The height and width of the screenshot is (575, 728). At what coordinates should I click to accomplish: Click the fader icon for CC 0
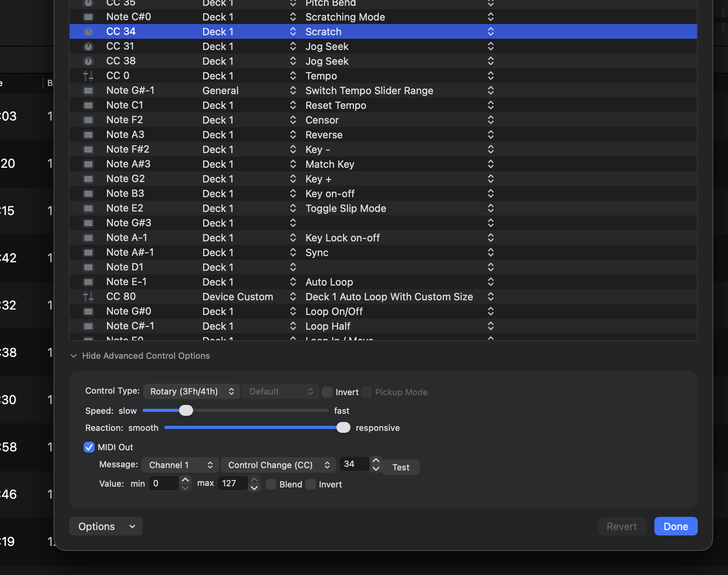(88, 76)
